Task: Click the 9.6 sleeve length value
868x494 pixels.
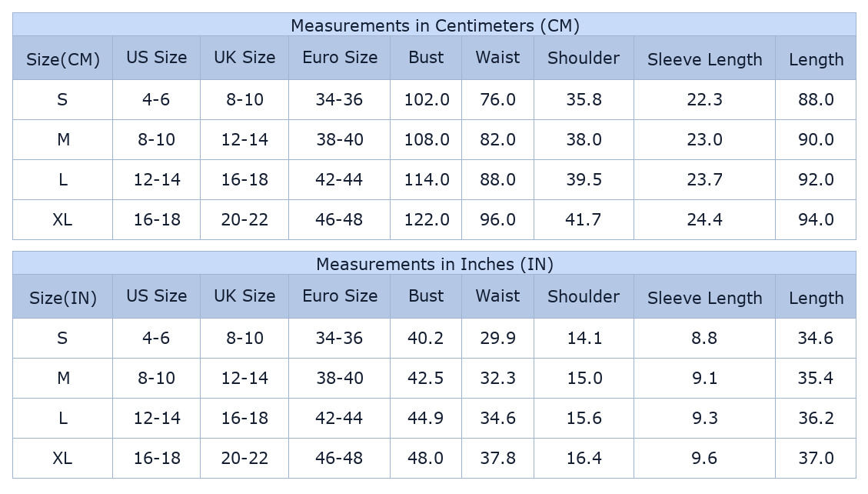Action: [x=704, y=459]
